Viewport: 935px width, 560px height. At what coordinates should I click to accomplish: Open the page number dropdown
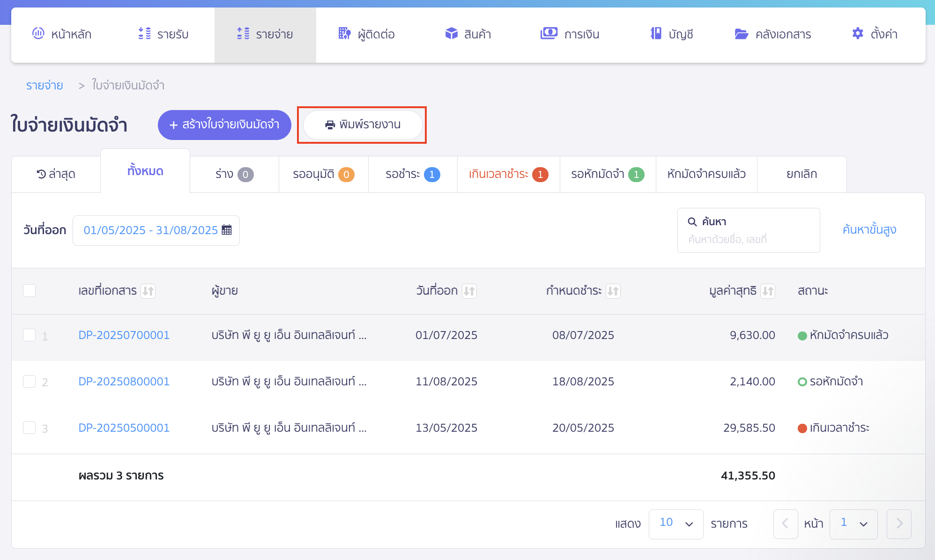[x=853, y=523]
